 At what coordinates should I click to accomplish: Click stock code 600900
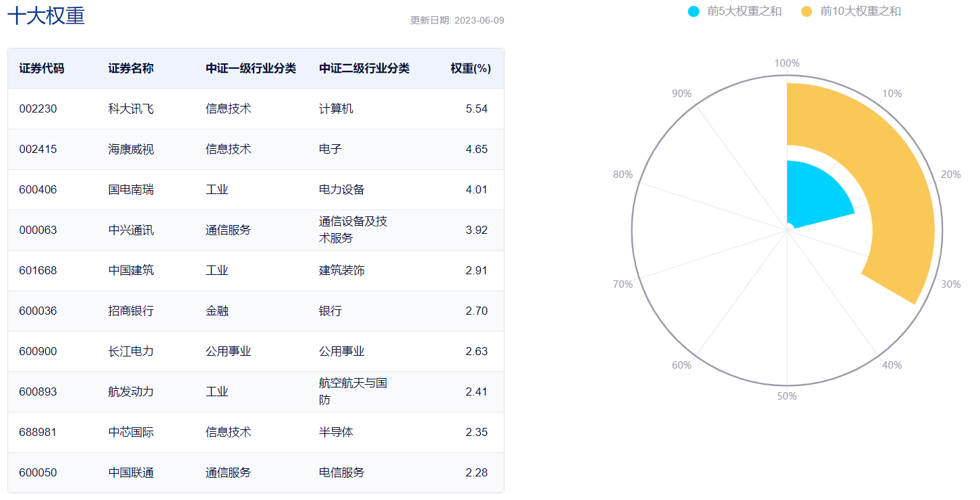click(38, 352)
